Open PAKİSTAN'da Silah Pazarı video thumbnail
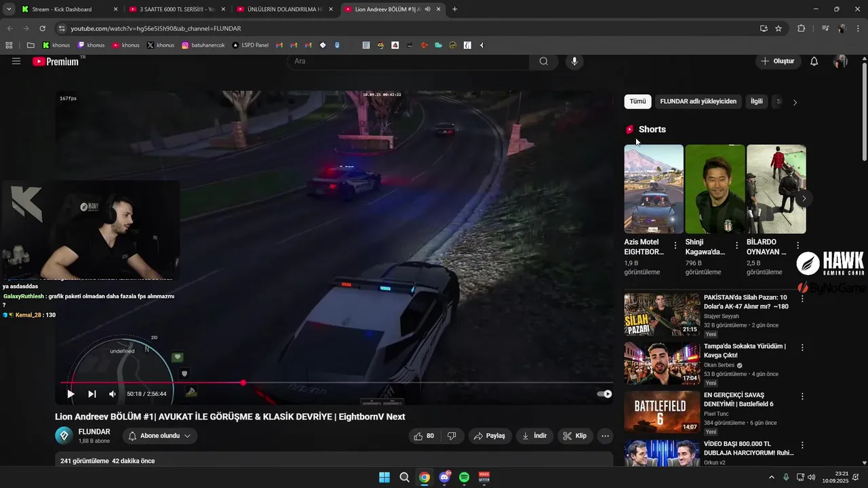The width and height of the screenshot is (868, 488). (x=662, y=314)
